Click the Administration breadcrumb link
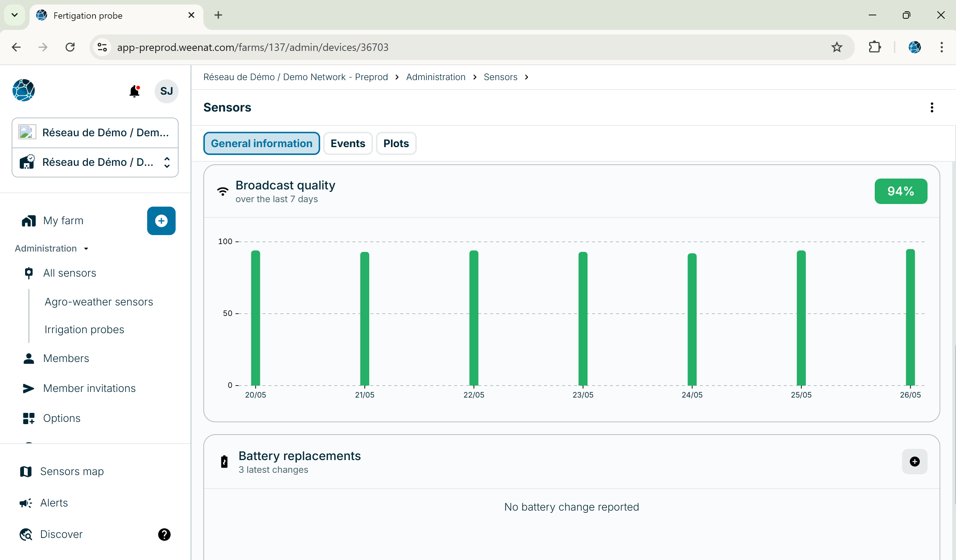This screenshot has height=560, width=956. (x=435, y=77)
